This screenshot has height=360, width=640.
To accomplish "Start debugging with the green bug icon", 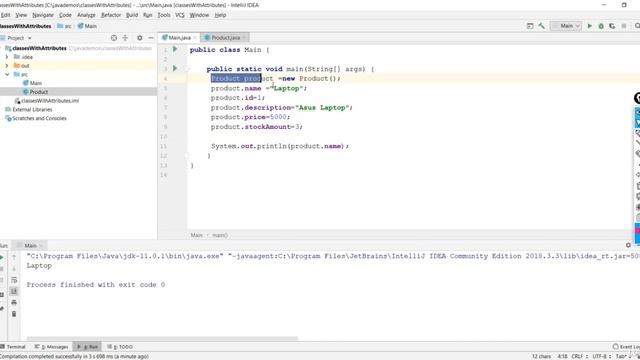I will 601,26.
